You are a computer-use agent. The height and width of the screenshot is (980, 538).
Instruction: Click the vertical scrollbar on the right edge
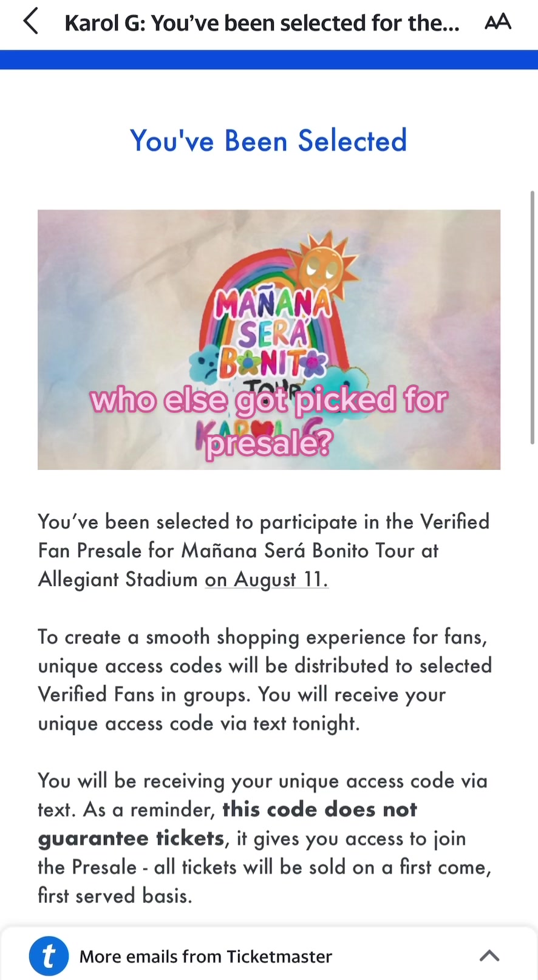click(x=533, y=317)
